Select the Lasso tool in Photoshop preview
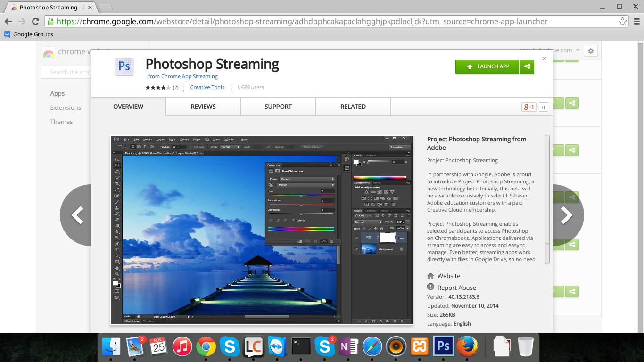The height and width of the screenshot is (362, 644). point(117,172)
